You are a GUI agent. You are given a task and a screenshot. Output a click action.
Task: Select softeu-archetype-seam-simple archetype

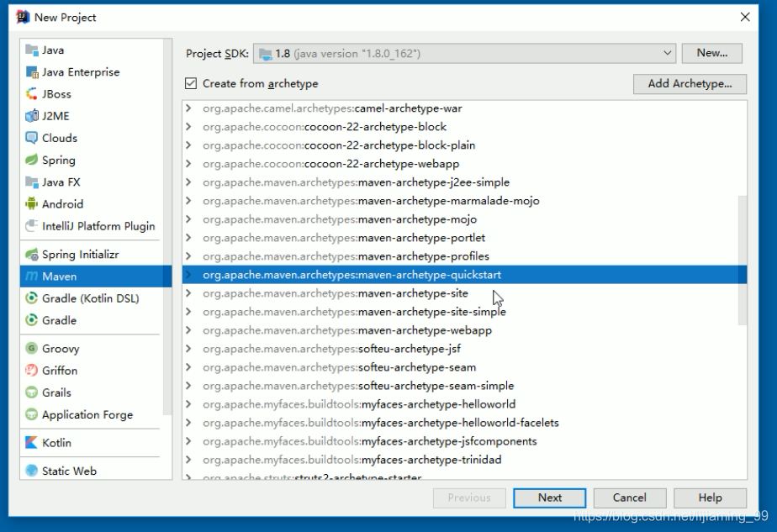click(x=464, y=386)
